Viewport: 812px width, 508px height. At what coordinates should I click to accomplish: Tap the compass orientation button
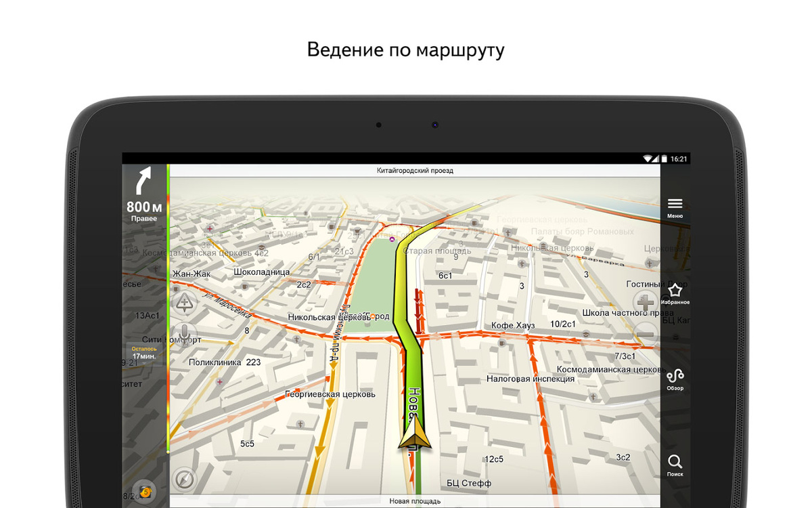pyautogui.click(x=183, y=480)
